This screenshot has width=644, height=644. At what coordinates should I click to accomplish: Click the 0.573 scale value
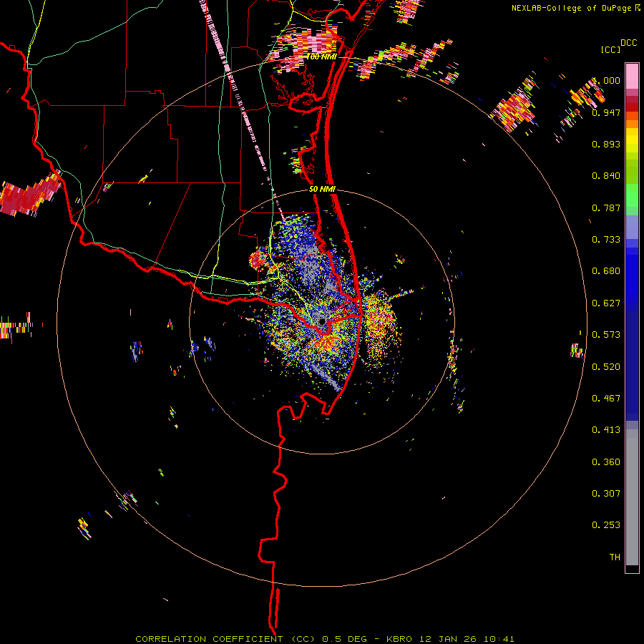pos(606,335)
